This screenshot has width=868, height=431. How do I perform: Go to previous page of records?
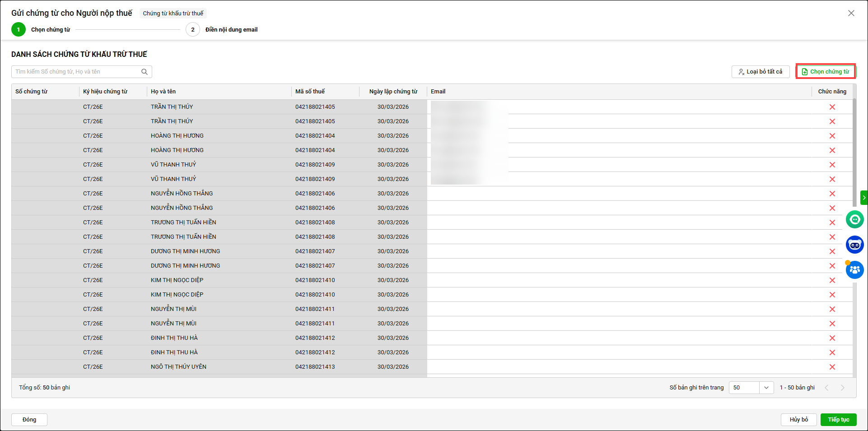click(826, 388)
